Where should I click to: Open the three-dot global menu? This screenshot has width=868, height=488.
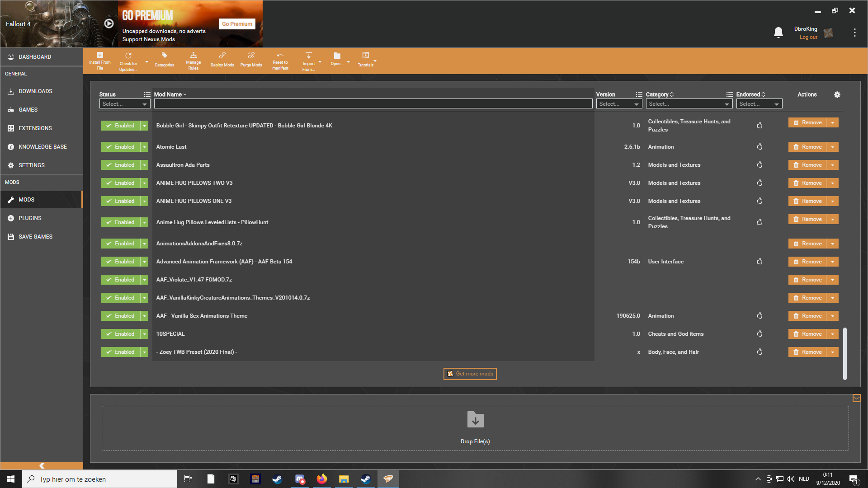[x=854, y=33]
